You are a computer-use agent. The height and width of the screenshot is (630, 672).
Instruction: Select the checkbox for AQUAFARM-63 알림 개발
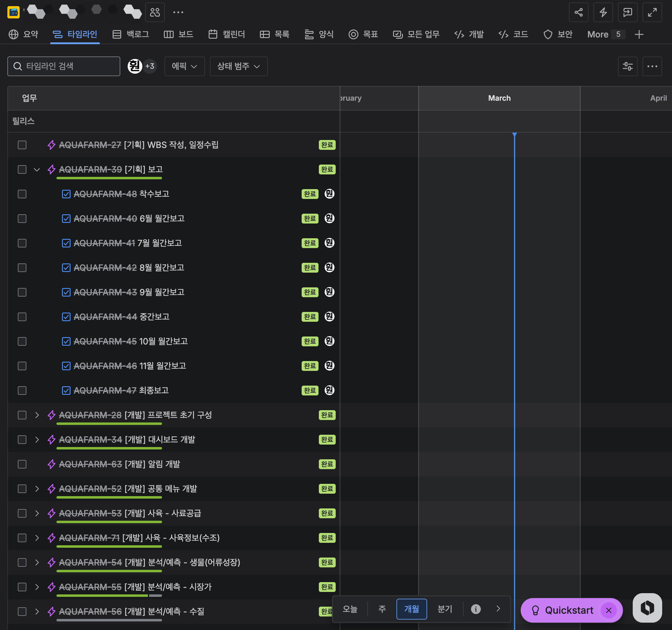tap(22, 464)
